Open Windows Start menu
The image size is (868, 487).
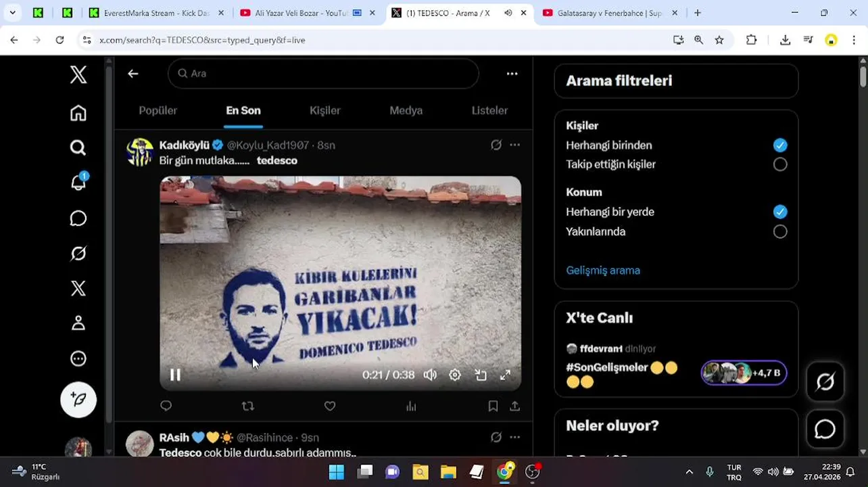coord(336,471)
